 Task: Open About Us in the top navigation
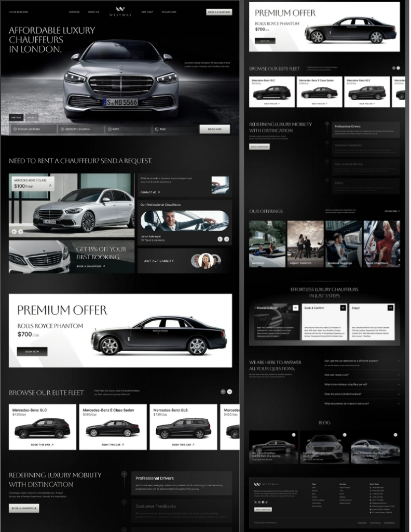click(x=93, y=12)
